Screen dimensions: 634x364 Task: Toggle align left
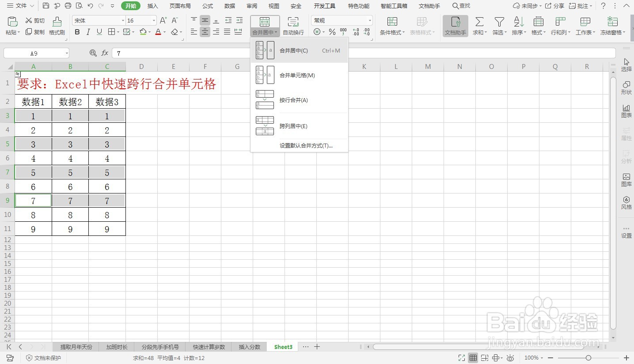pyautogui.click(x=194, y=32)
